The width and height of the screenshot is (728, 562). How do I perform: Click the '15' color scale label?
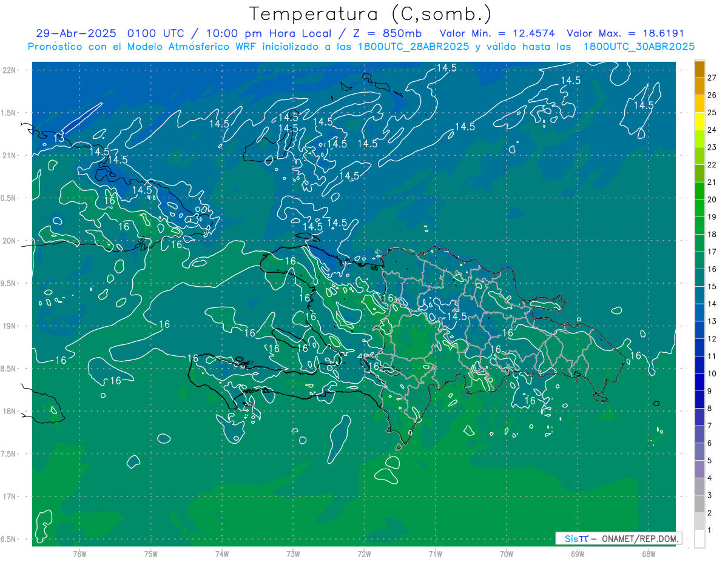point(712,286)
